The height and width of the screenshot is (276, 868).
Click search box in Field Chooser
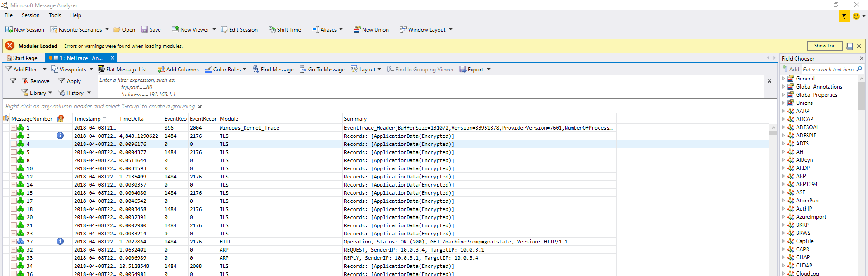[829, 69]
